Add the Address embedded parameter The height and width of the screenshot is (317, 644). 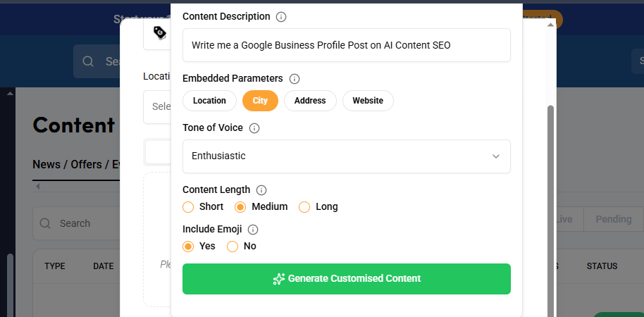310,101
